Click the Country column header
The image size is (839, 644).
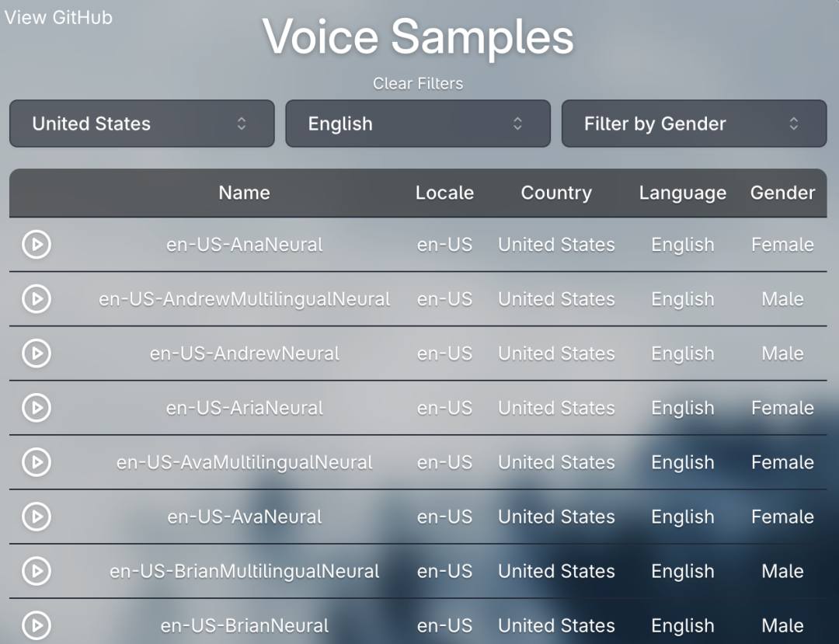point(556,193)
